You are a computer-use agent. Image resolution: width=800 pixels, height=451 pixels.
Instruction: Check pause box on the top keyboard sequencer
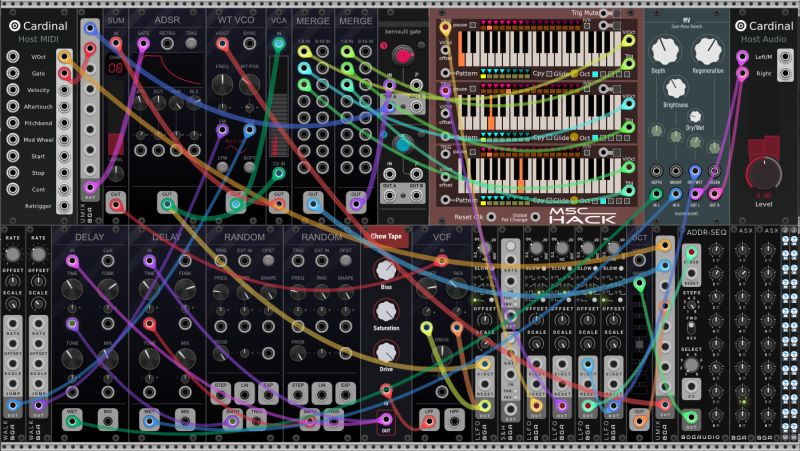coord(473,25)
